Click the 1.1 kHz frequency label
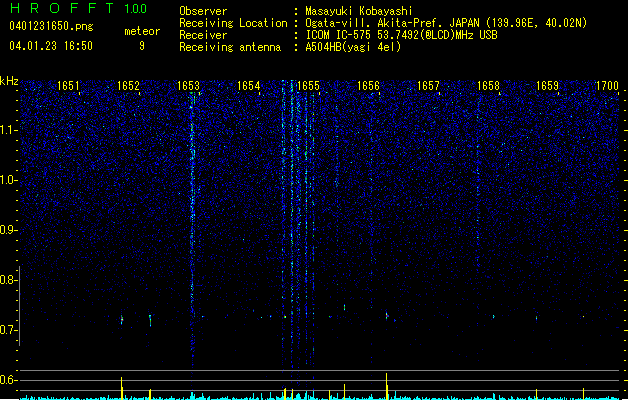Viewport: 629px width, 400px height. (8, 130)
